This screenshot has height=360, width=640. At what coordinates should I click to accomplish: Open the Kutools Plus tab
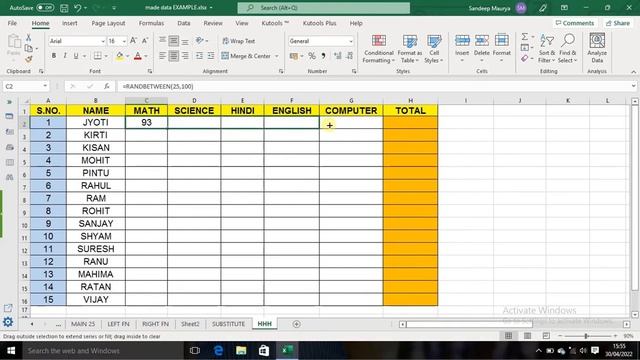(319, 23)
